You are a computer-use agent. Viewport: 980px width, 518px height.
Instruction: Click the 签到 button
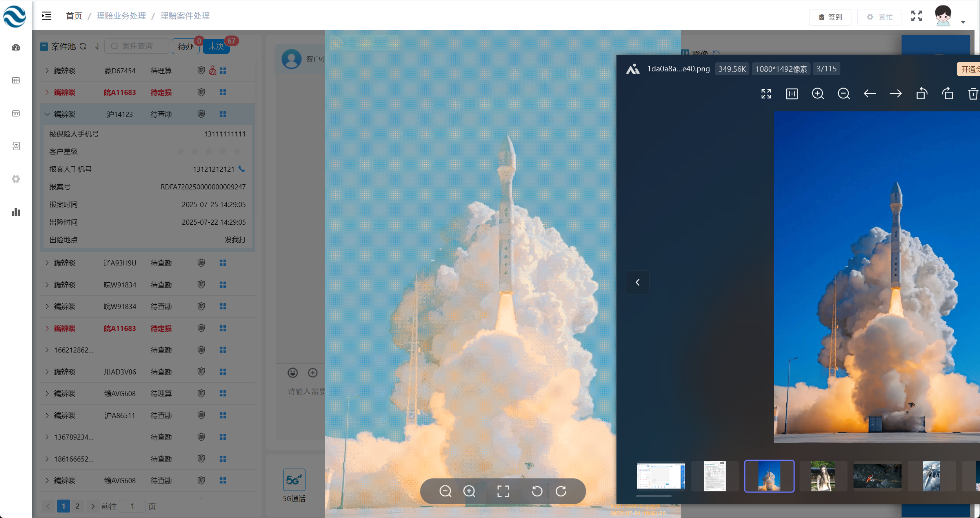830,17
